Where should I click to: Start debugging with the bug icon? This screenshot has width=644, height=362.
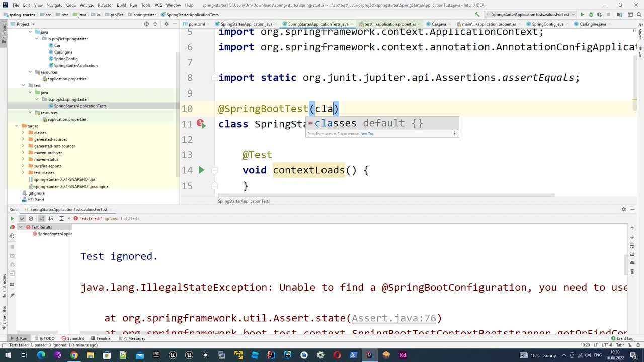point(591,15)
